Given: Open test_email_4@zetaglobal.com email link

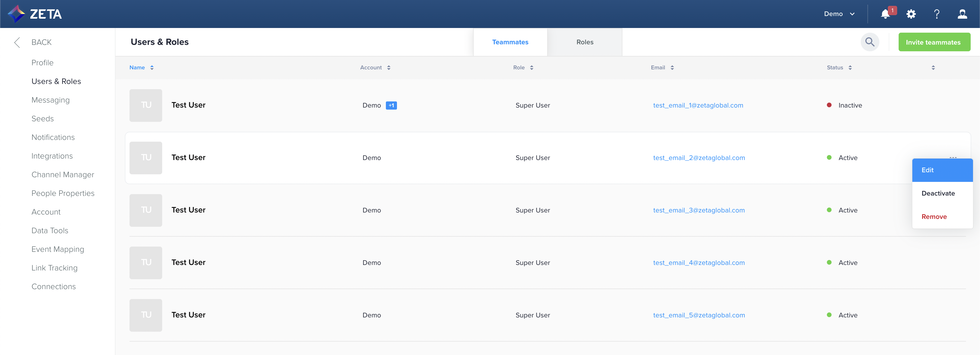Looking at the screenshot, I should point(699,263).
